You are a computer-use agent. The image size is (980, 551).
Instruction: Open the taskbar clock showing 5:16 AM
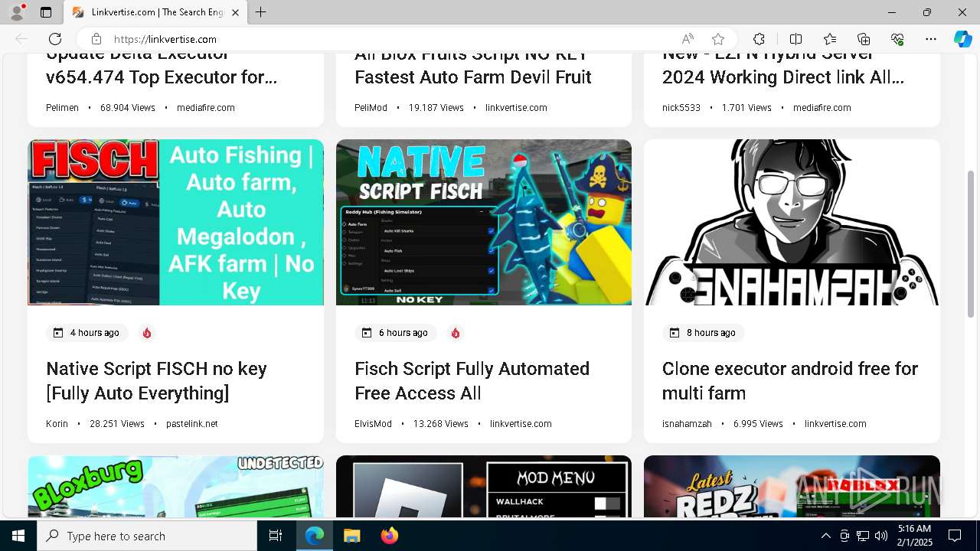click(914, 536)
